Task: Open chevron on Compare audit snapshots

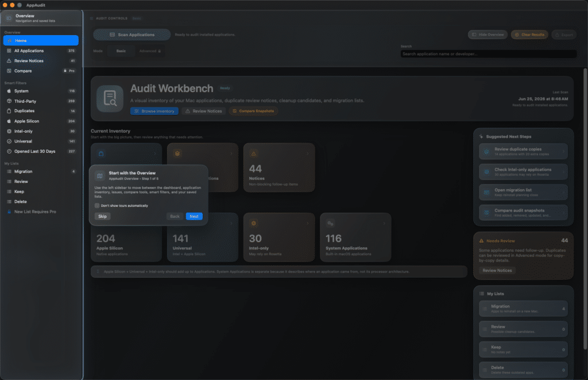Action: (563, 213)
